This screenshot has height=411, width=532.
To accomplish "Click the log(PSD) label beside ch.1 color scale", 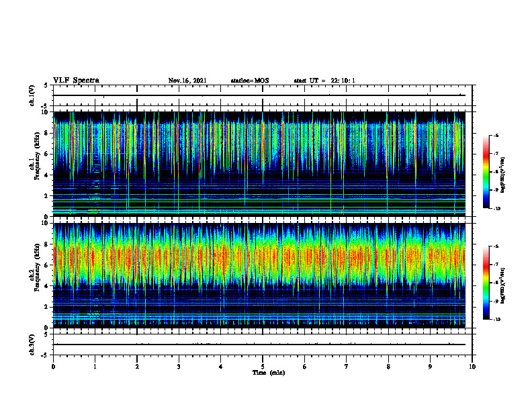I will [x=503, y=175].
